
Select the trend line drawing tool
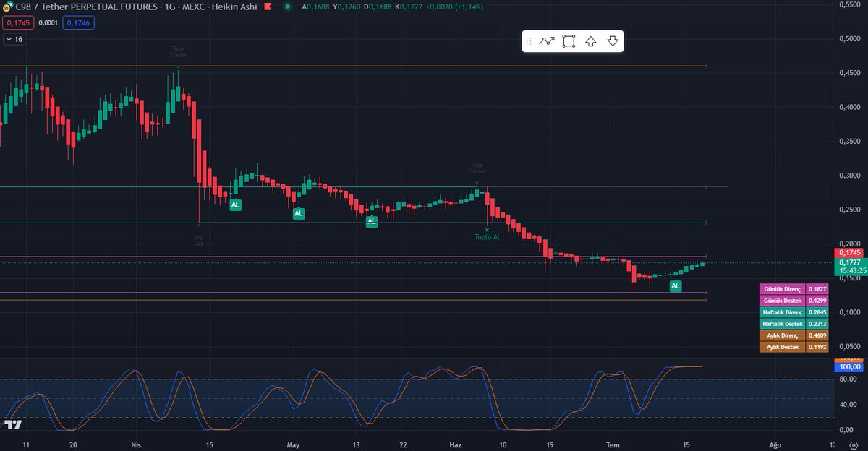[547, 41]
